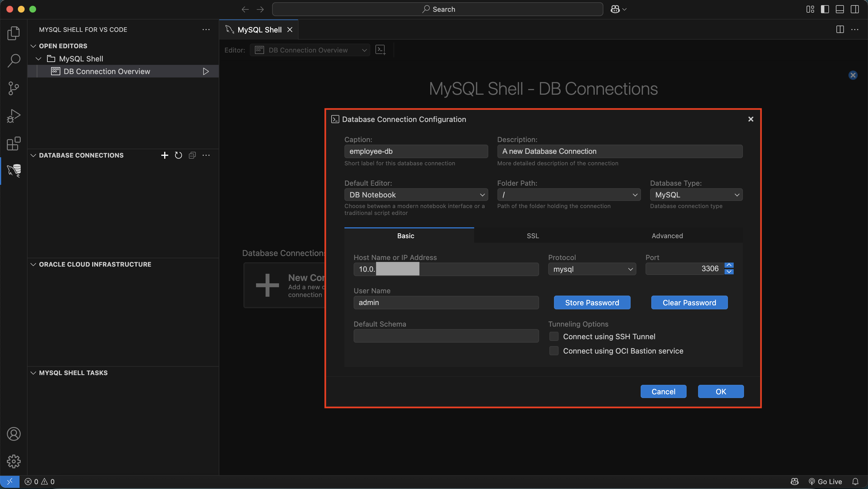Image resolution: width=868 pixels, height=489 pixels.
Task: Click the Default Schema input field
Action: click(x=446, y=336)
